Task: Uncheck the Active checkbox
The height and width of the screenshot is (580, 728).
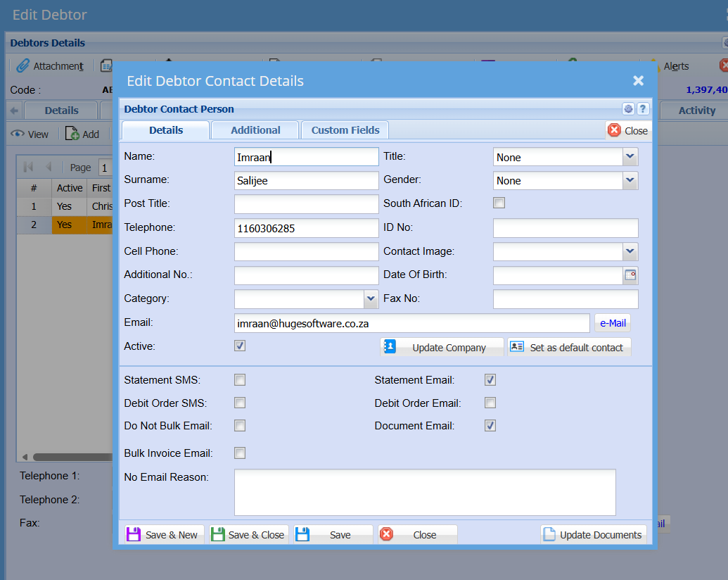Action: pos(240,346)
